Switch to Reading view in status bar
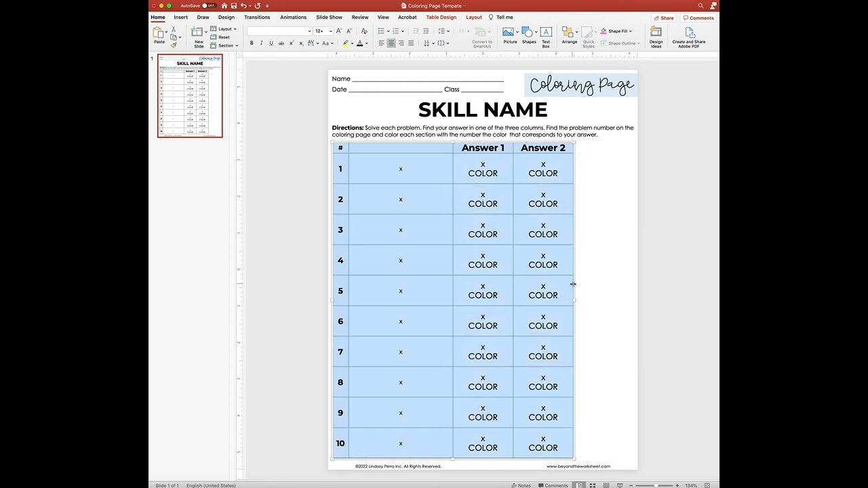Screen dimensions: 868x488 606,485
